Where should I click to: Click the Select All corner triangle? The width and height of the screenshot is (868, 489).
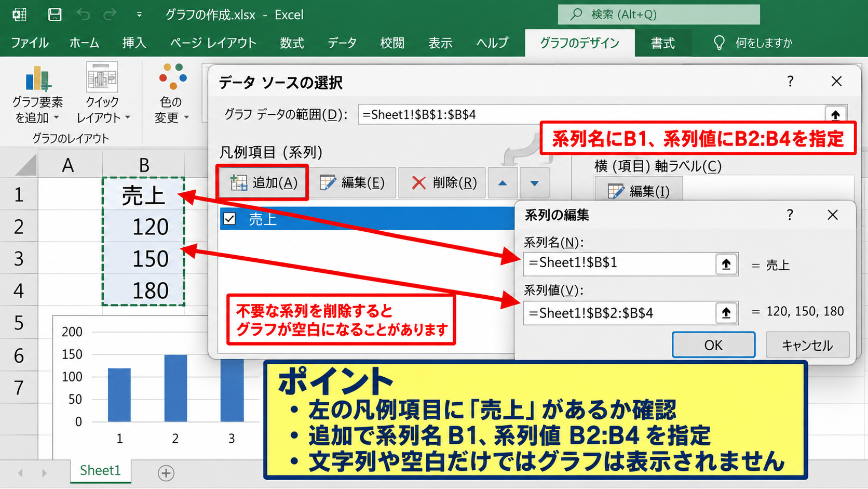(26, 165)
